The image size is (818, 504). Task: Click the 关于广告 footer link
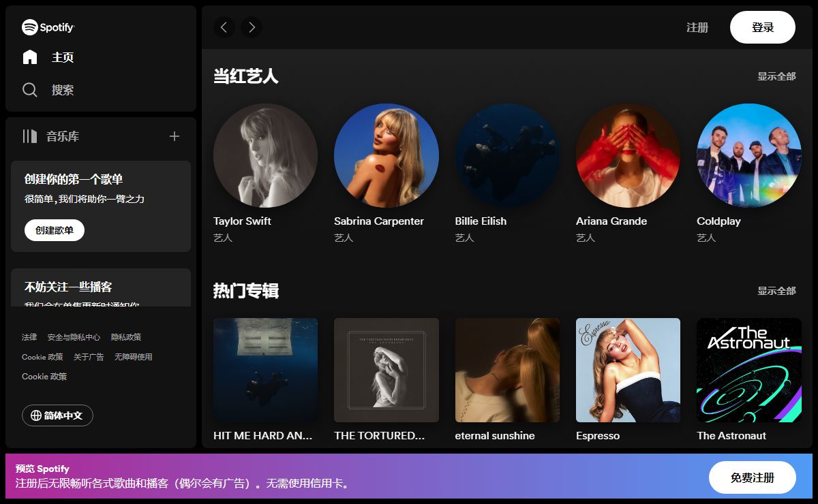89,357
